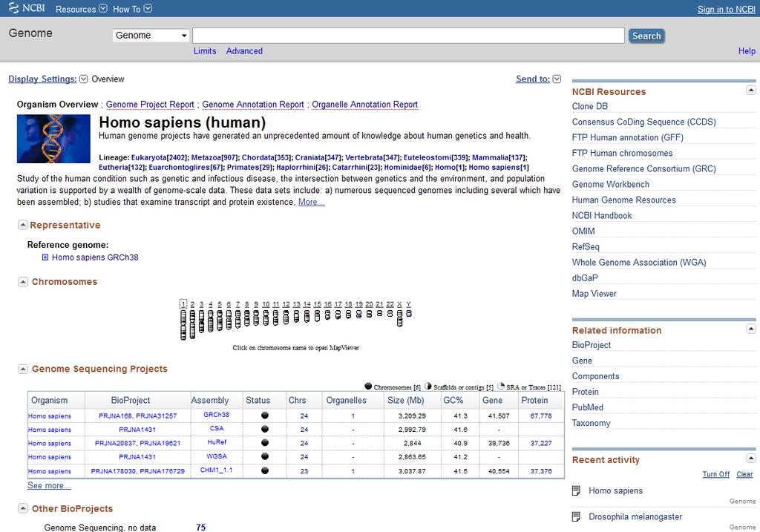Open the Genome Annotation Report tab
The image size is (760, 532).
[253, 104]
